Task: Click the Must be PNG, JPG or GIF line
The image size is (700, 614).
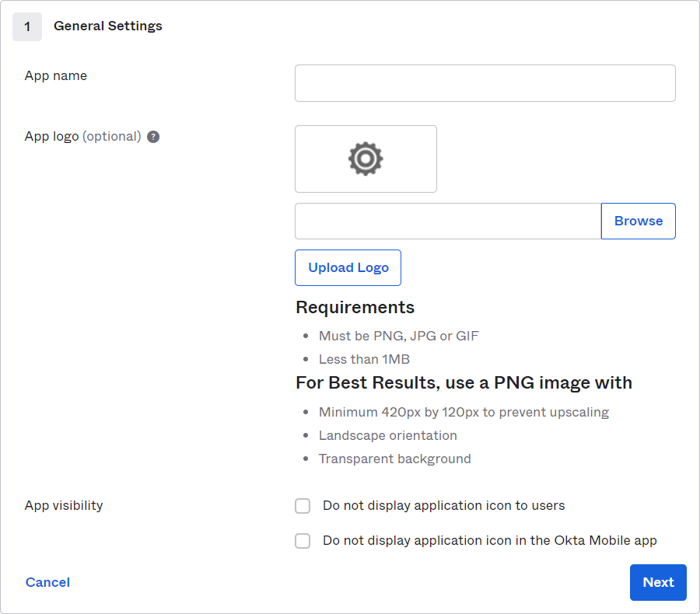Action: (x=399, y=336)
